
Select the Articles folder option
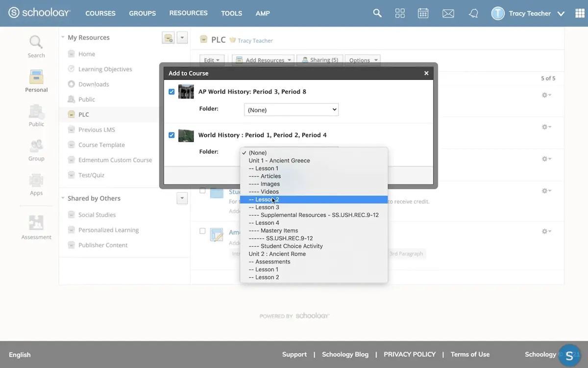(314, 176)
